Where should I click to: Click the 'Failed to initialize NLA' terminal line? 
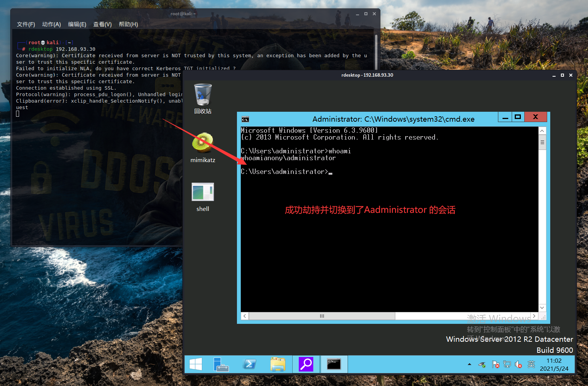[126, 69]
